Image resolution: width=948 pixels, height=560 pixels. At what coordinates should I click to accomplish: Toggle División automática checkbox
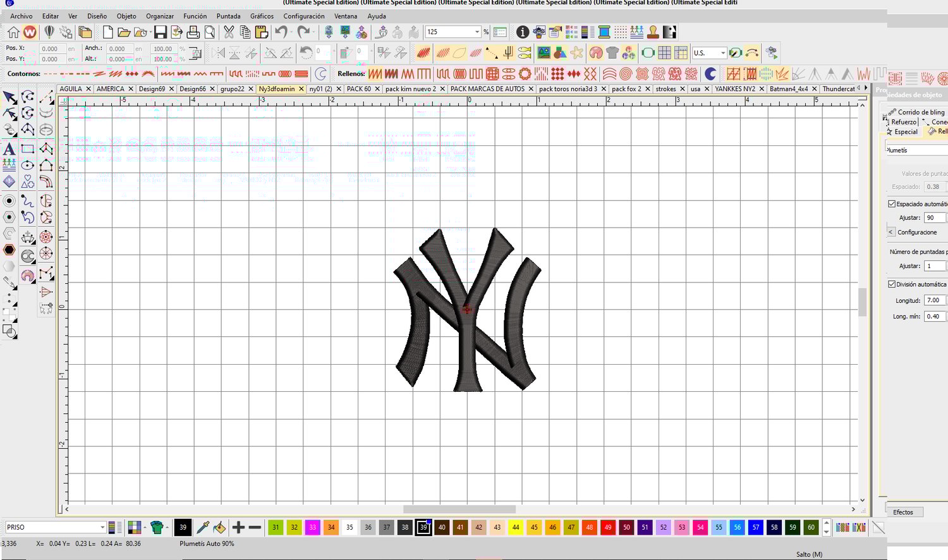click(892, 284)
